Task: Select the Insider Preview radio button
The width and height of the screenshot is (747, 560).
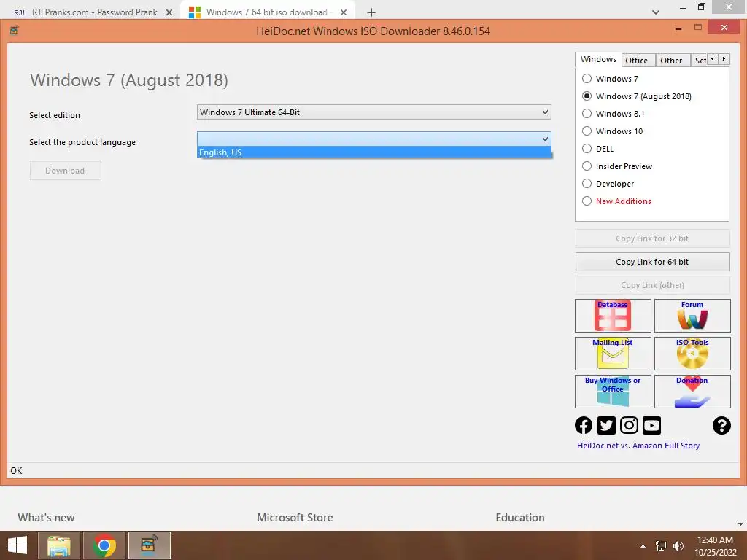Action: (x=587, y=166)
